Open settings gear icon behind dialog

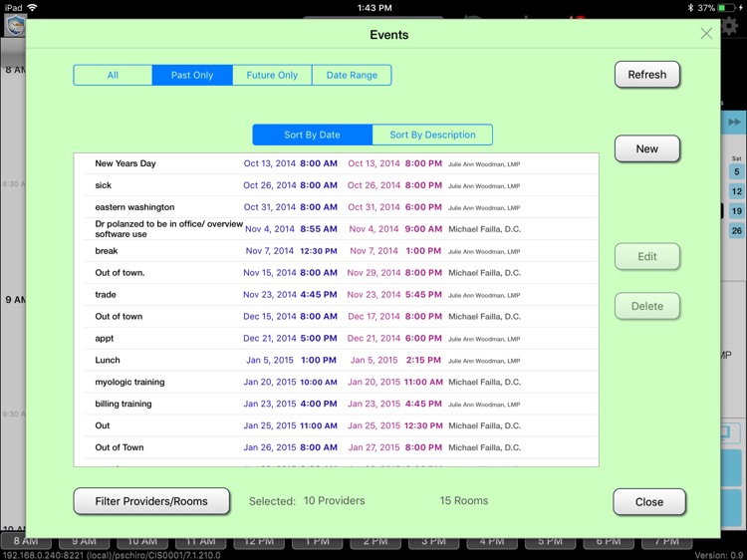pos(730,26)
